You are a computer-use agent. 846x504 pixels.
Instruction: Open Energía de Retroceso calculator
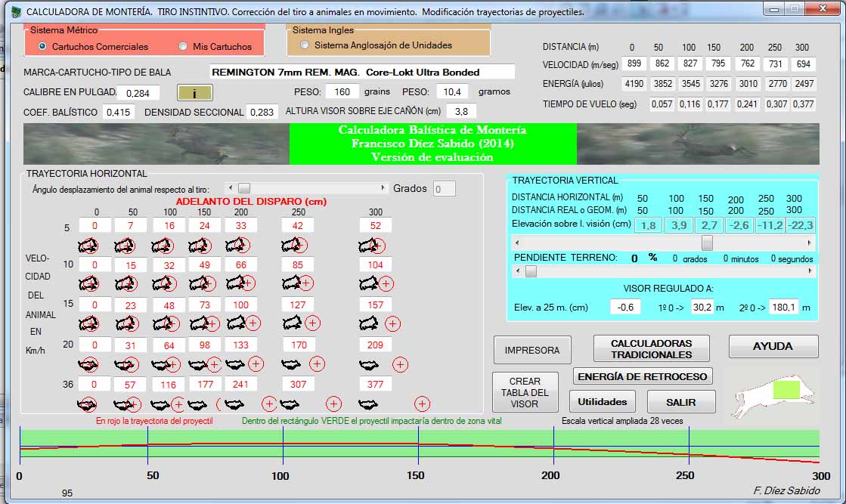[642, 376]
